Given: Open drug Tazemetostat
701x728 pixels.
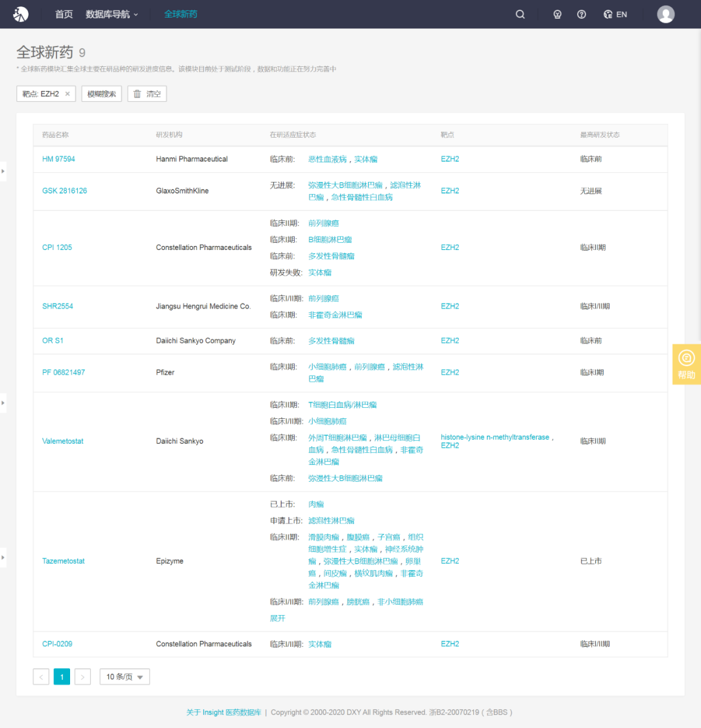Looking at the screenshot, I should [x=63, y=561].
